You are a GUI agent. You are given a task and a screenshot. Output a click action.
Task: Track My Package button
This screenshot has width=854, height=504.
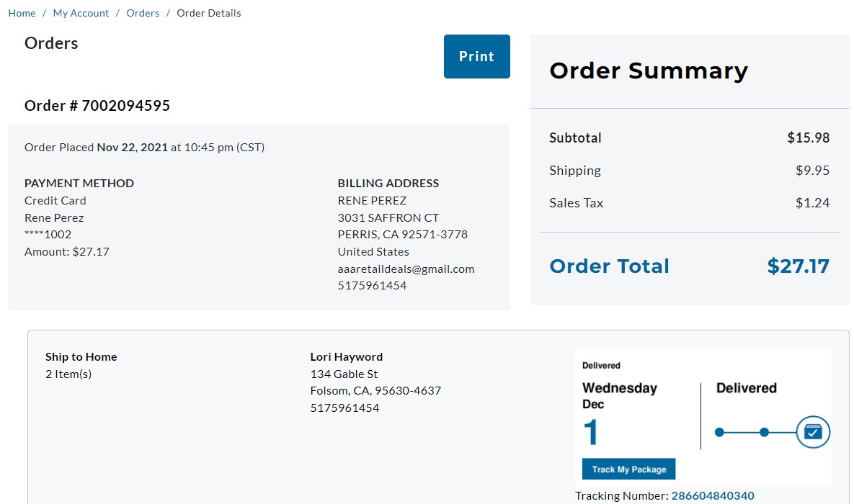pos(628,469)
